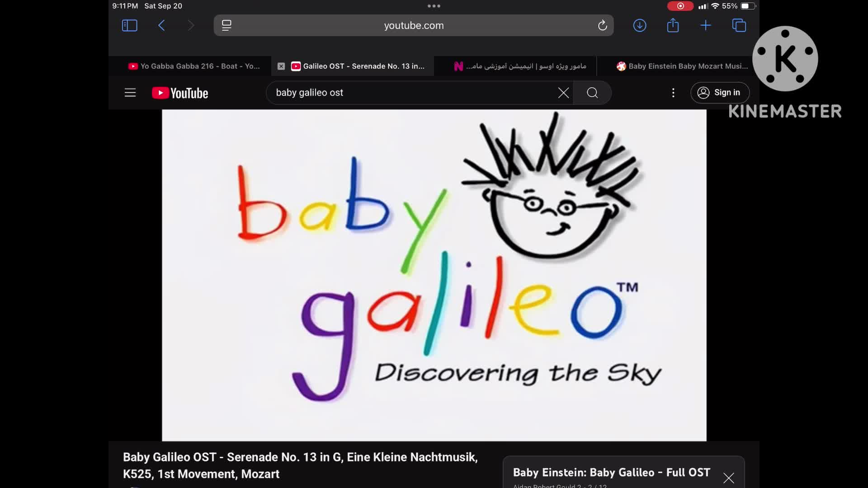Run search with magnifier button
Screen dimensions: 868x488
(592, 93)
